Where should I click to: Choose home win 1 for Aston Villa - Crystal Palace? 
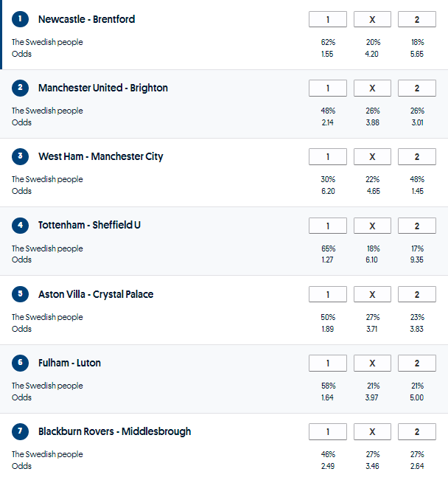point(328,295)
